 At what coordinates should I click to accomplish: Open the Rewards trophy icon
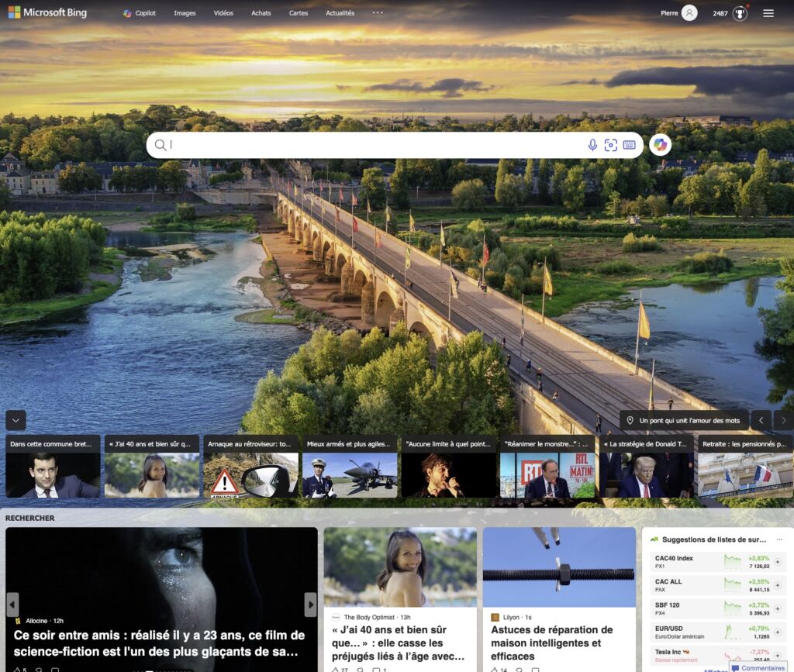point(740,13)
